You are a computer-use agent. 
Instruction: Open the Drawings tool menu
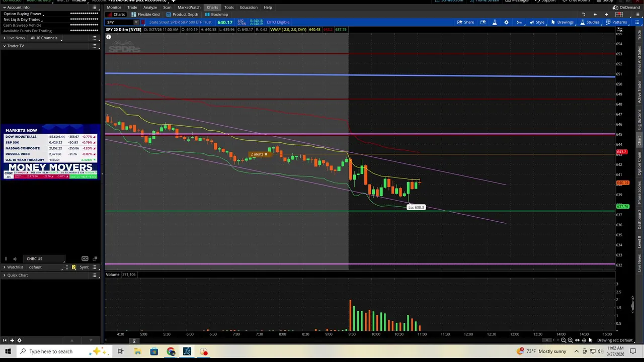tap(562, 22)
